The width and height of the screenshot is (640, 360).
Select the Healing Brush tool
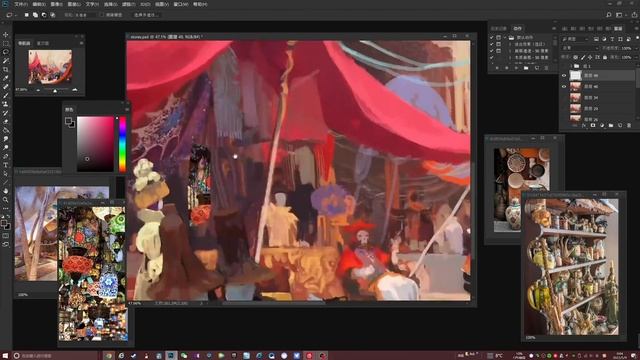click(6, 87)
